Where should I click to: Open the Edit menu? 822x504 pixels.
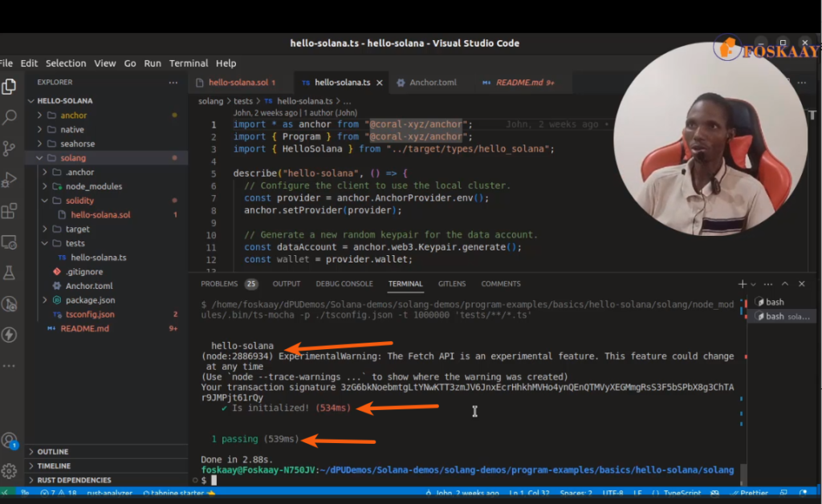tap(29, 63)
